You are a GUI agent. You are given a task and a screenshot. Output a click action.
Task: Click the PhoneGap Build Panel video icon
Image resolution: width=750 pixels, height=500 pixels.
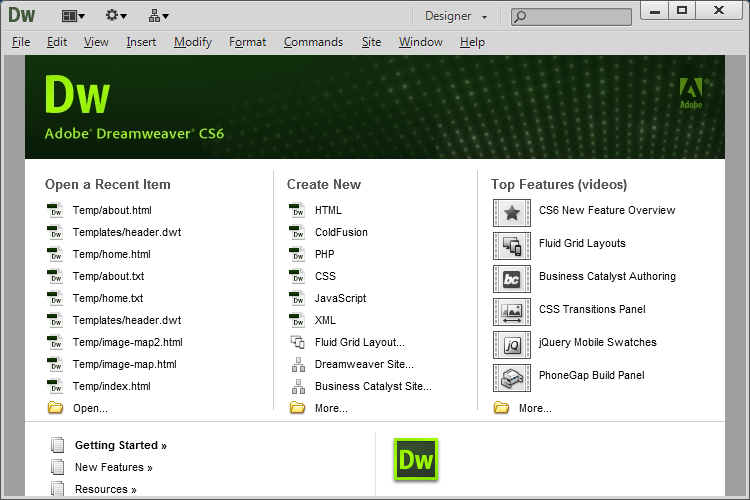click(x=511, y=377)
